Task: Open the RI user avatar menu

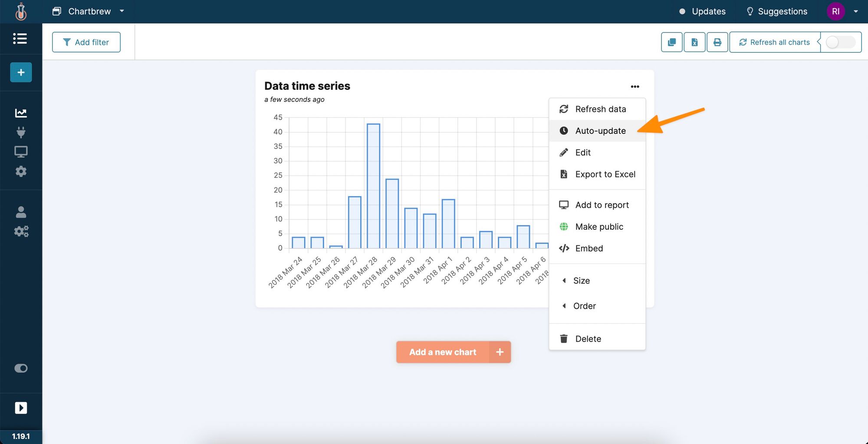Action: (835, 11)
